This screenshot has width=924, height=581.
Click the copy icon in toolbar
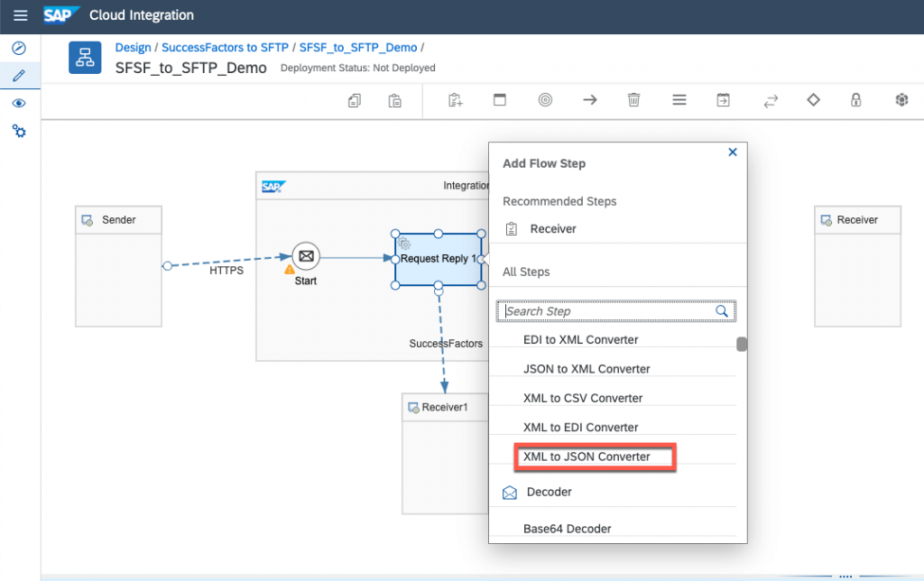[354, 100]
